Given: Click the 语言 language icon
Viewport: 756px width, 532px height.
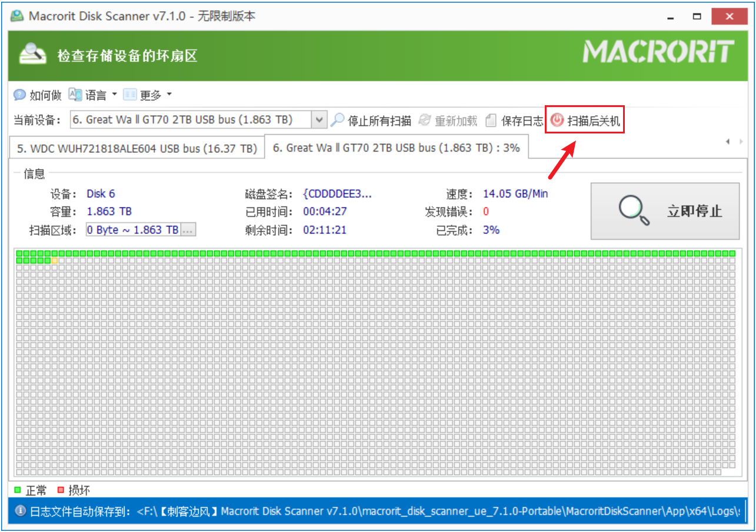Looking at the screenshot, I should (75, 94).
